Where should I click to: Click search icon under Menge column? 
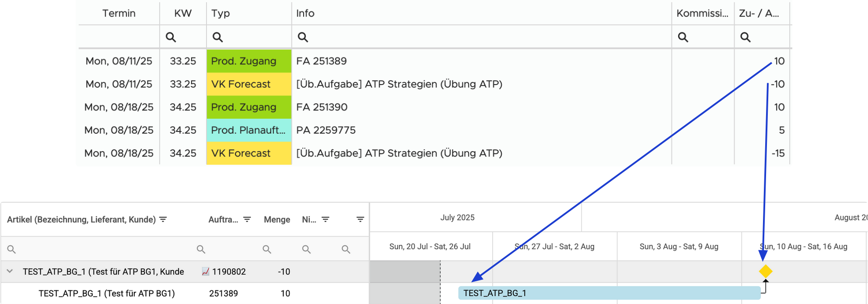coord(267,249)
